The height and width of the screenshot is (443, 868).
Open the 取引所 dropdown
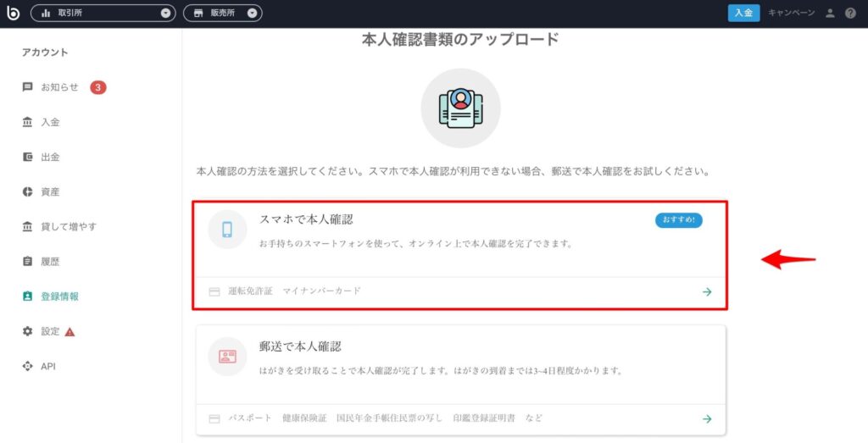103,13
